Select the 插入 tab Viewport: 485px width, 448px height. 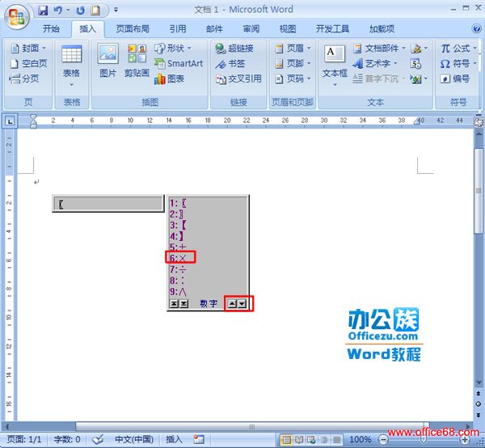tap(88, 29)
